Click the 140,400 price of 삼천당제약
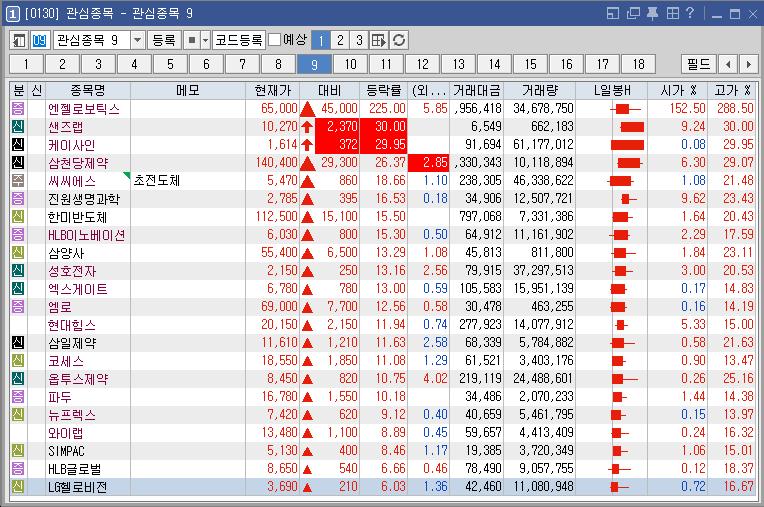This screenshot has height=507, width=764. click(276, 162)
